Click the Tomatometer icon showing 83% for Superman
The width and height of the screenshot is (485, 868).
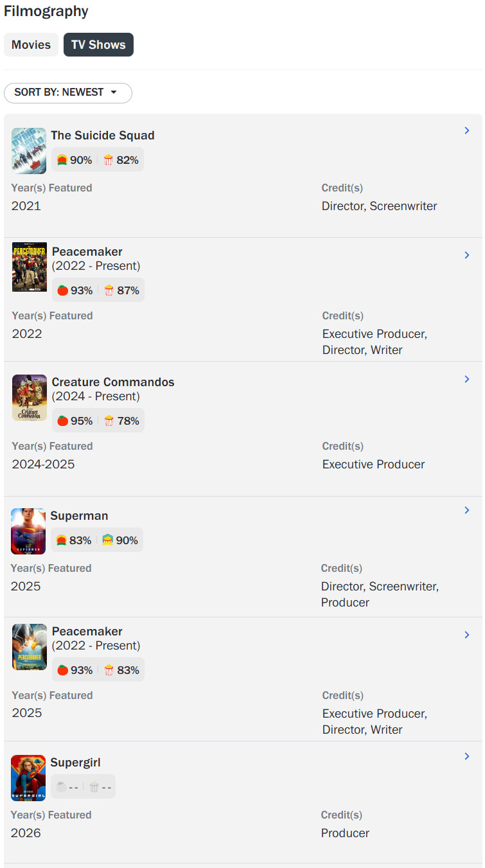(62, 540)
